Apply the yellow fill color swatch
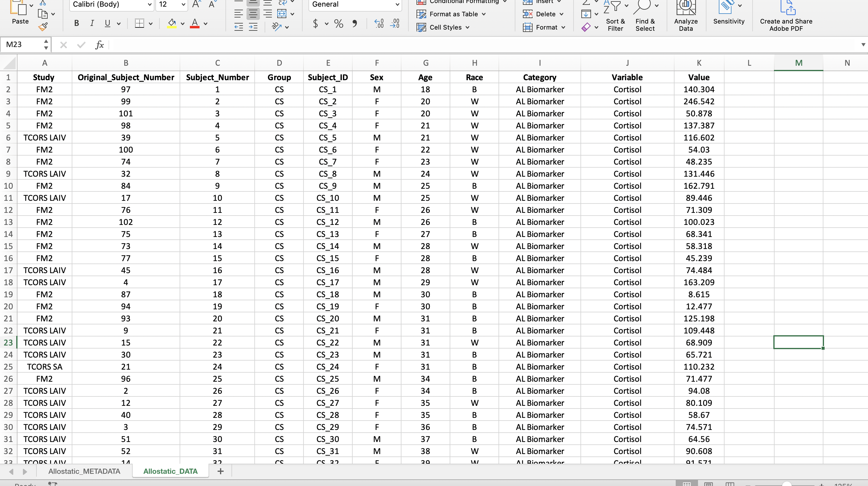This screenshot has height=486, width=868. (x=172, y=24)
